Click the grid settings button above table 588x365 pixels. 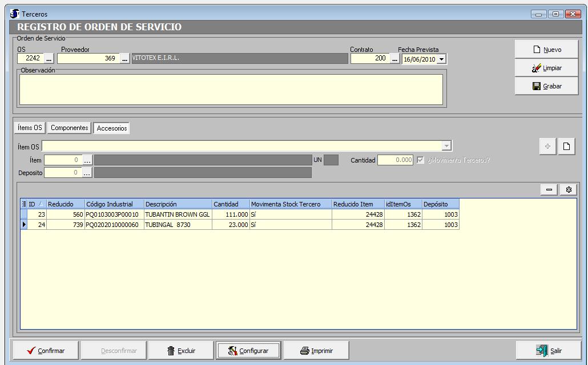pos(569,190)
